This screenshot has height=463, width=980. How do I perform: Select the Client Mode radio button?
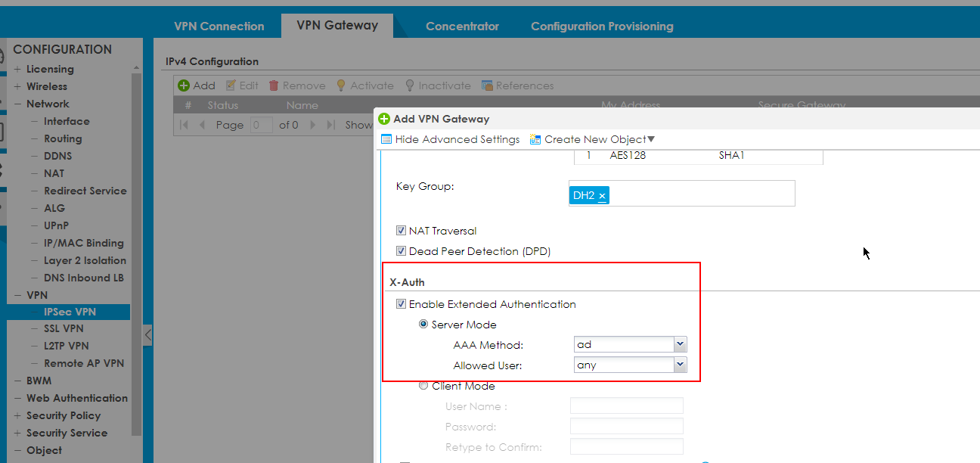coord(423,386)
